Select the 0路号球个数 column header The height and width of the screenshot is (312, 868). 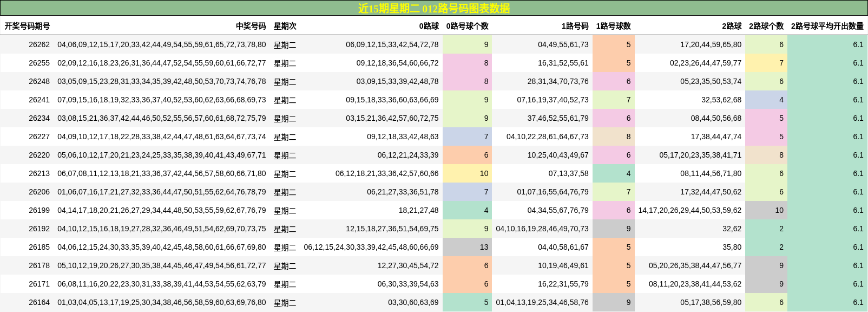[x=467, y=26]
